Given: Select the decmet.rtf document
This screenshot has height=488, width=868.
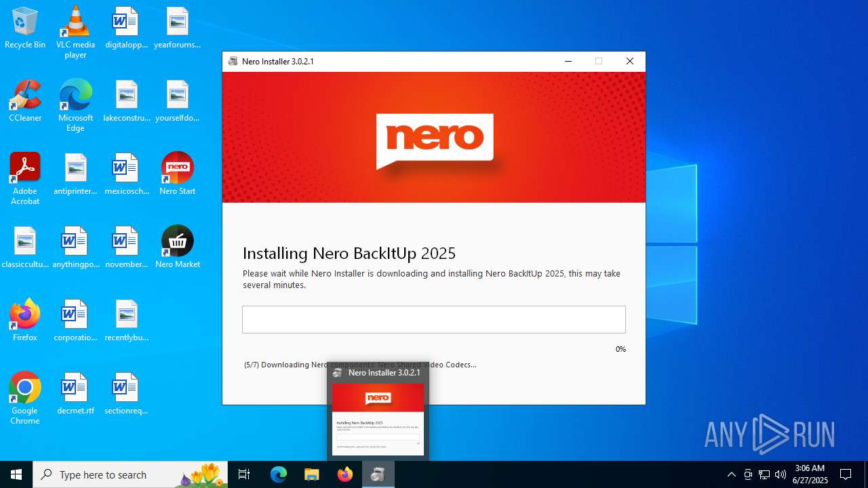Looking at the screenshot, I should coord(75,394).
